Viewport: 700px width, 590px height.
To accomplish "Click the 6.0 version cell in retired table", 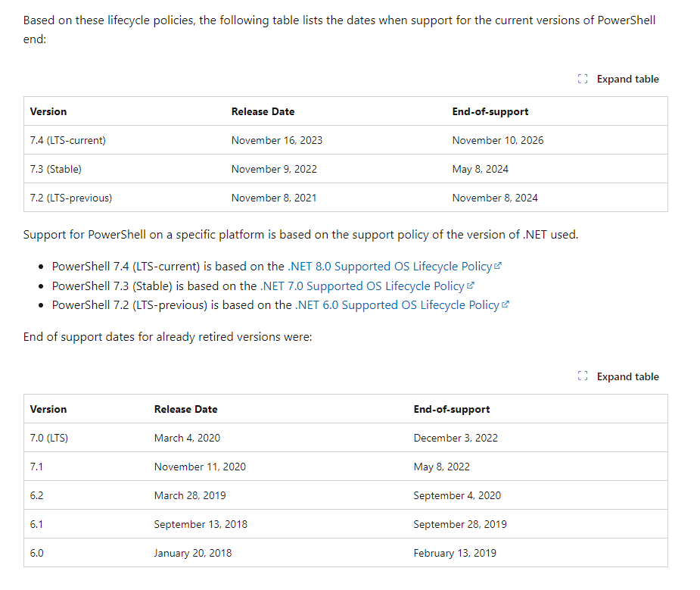I will [36, 553].
